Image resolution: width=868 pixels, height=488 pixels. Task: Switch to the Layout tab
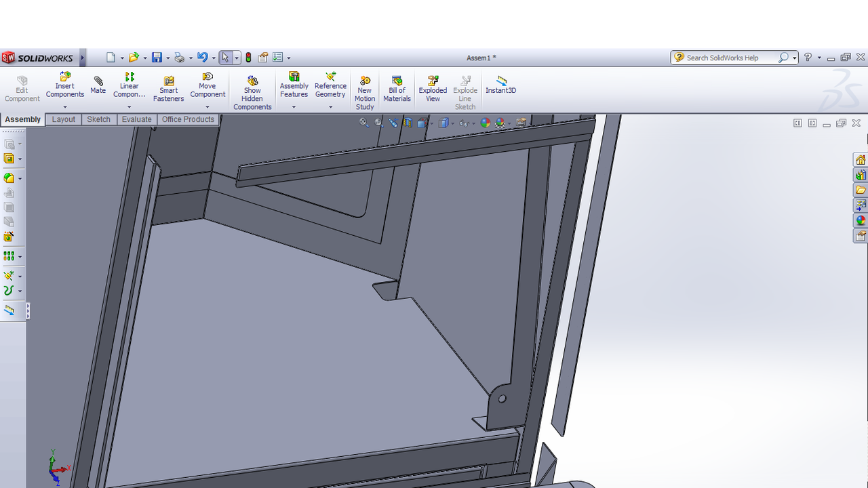tap(64, 119)
